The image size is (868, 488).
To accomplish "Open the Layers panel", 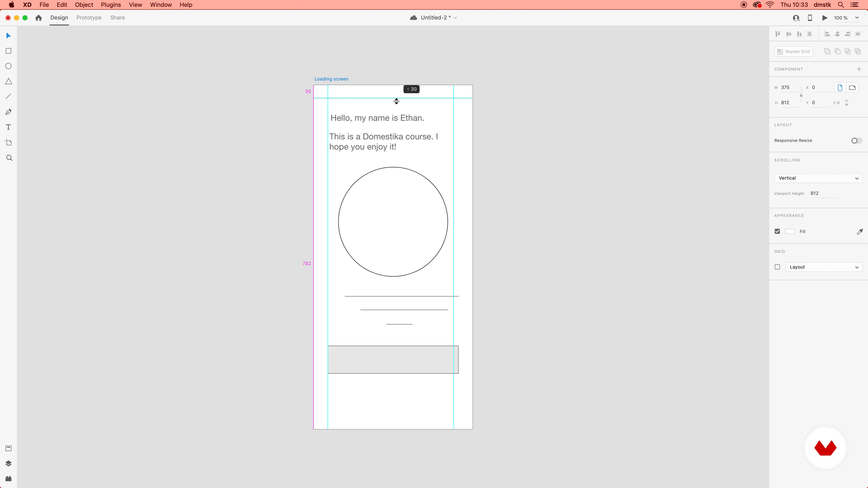I will (x=8, y=463).
